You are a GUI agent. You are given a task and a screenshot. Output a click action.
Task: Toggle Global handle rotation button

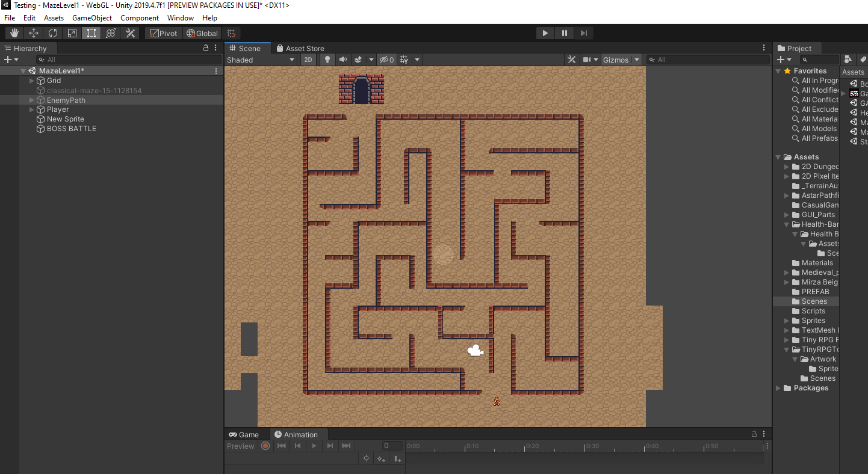point(202,33)
